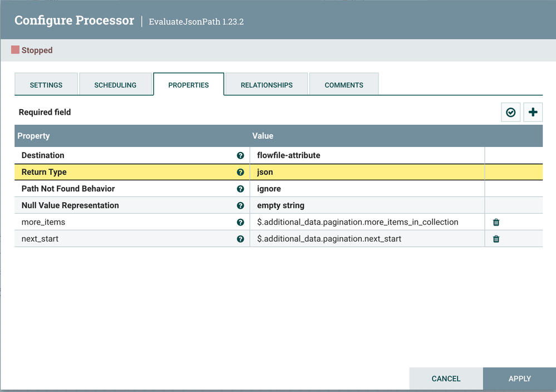The image size is (556, 392).
Task: Show help for Null Value Representation
Action: (240, 205)
